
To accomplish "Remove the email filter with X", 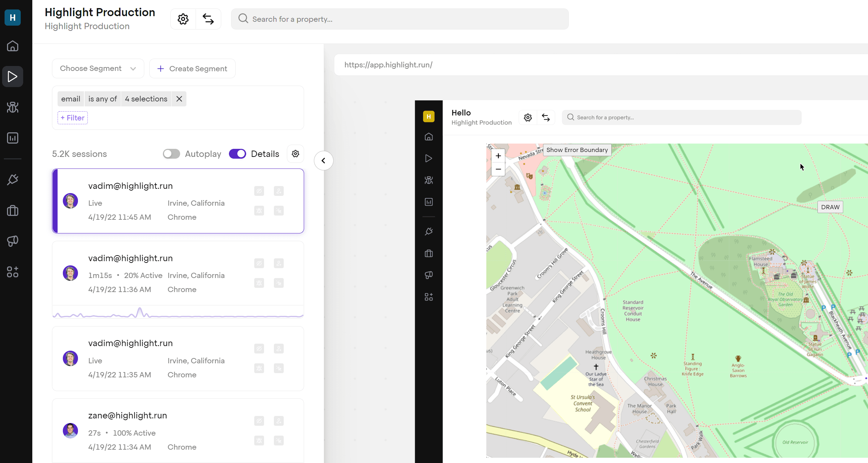I will [x=179, y=99].
